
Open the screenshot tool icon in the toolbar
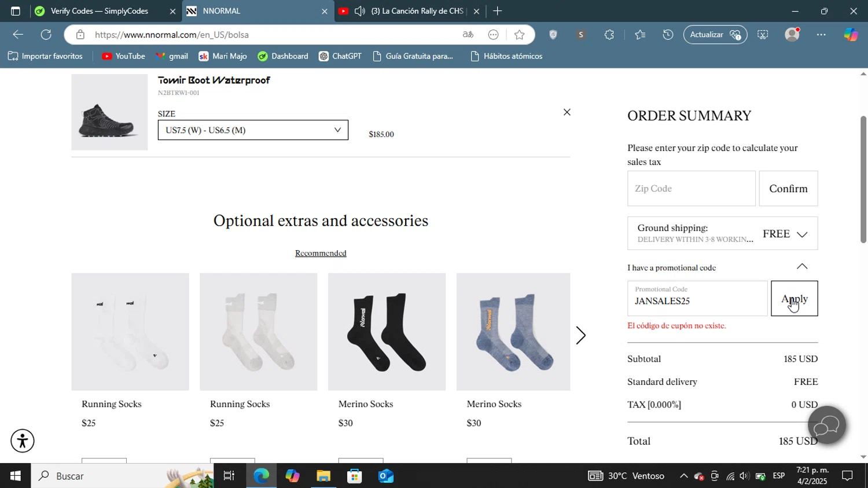pyautogui.click(x=763, y=35)
